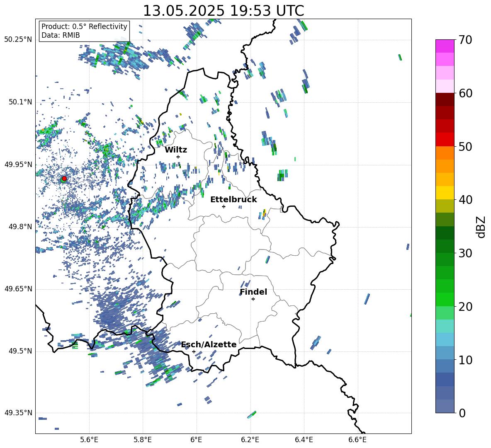Click the Esch/Alzette city label

pyautogui.click(x=209, y=344)
